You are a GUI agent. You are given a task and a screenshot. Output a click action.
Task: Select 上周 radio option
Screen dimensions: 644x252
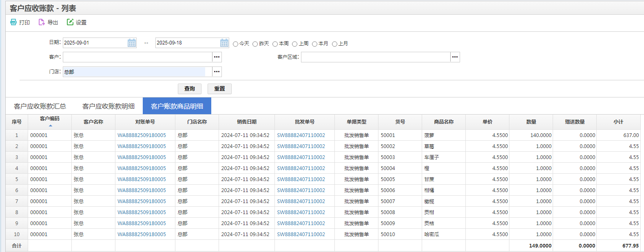click(294, 44)
